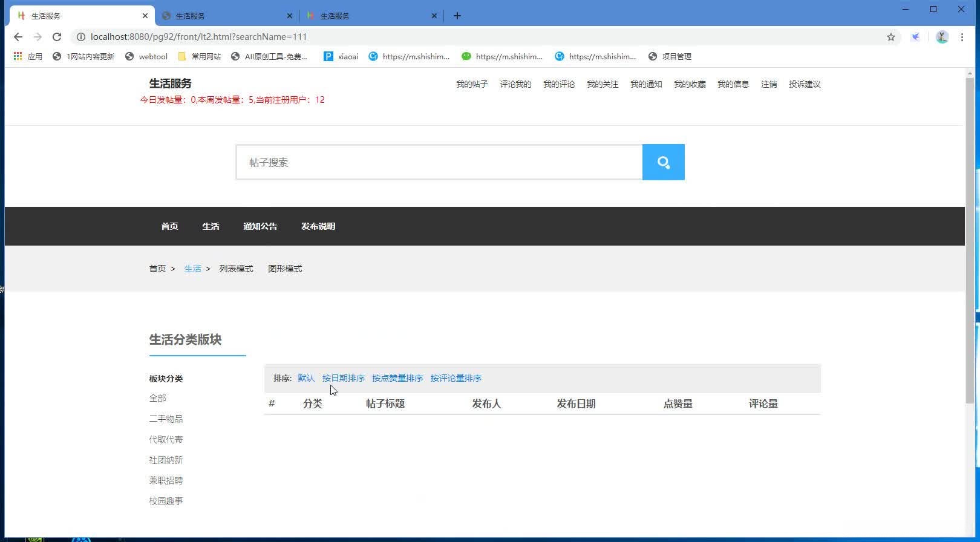Open 通知公告 in nav bar
Image resolution: width=980 pixels, height=542 pixels.
click(x=260, y=226)
